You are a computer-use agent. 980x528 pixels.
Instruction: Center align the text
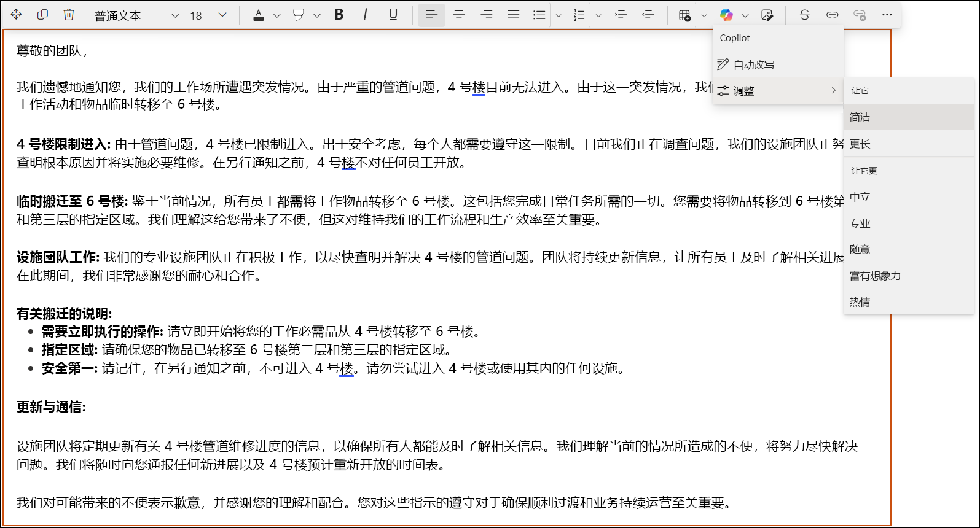pos(459,15)
